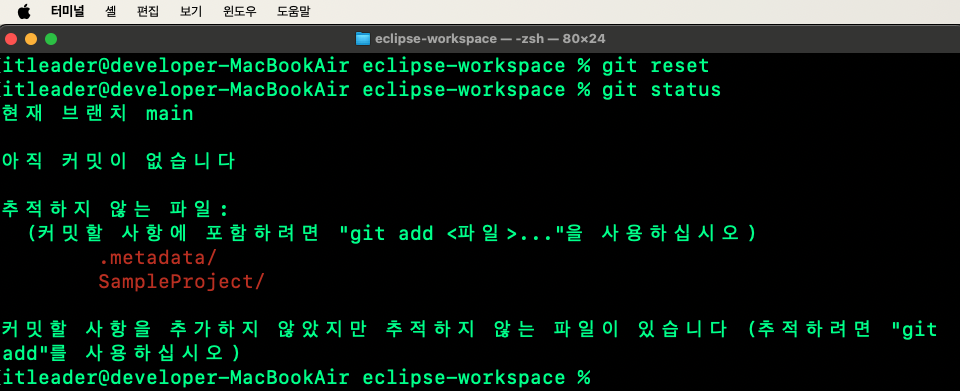
Task: Click the red SampleProject/ entry
Action: pyautogui.click(x=182, y=282)
